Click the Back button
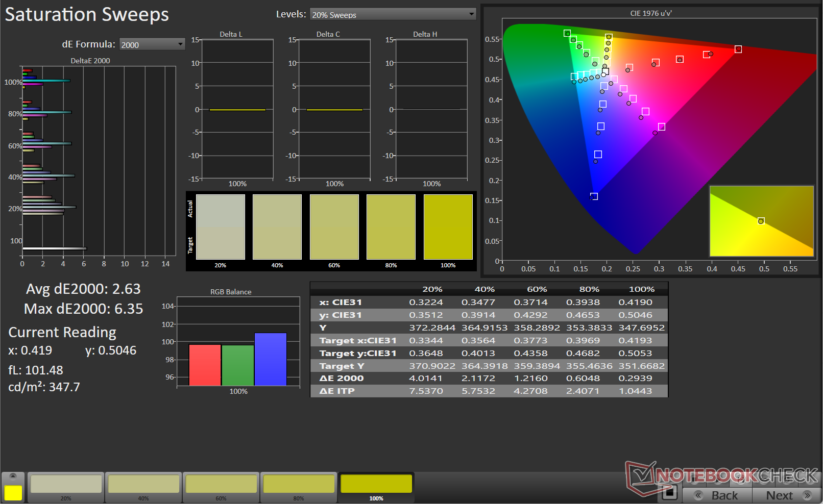Image resolution: width=823 pixels, height=504 pixels. 717,495
